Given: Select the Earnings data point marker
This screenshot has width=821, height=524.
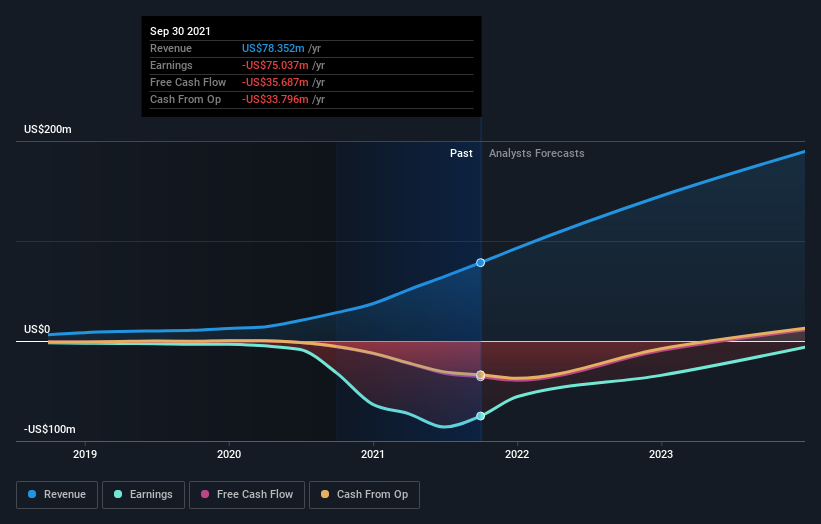Looking at the screenshot, I should click(481, 416).
